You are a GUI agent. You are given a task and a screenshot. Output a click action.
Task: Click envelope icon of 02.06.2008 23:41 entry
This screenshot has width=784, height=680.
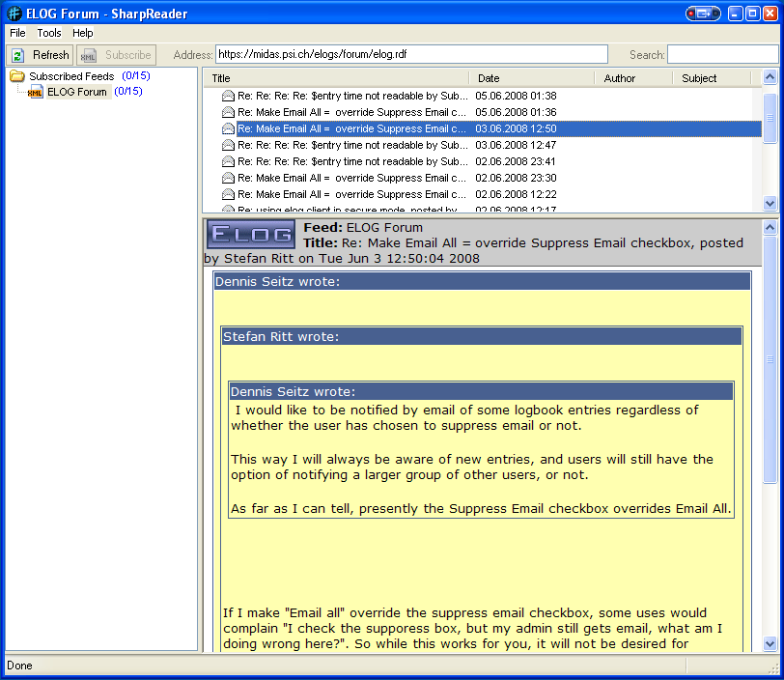coord(228,161)
